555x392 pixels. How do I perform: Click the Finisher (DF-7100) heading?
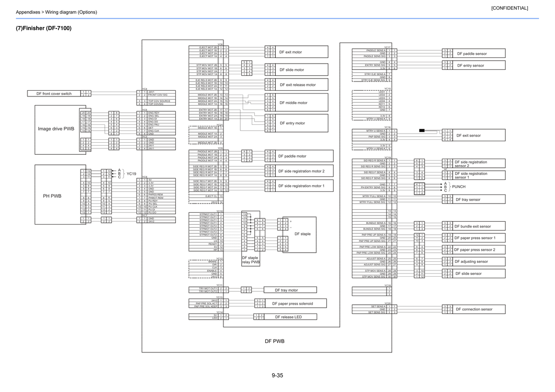[x=43, y=28]
